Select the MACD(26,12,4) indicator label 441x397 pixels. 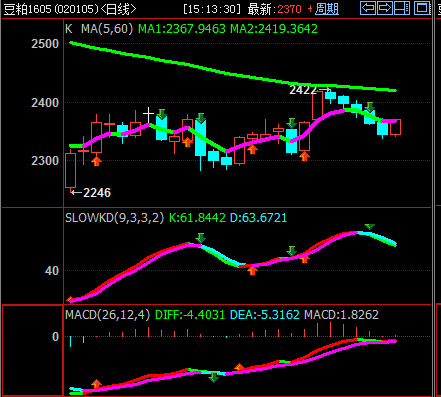(107, 315)
